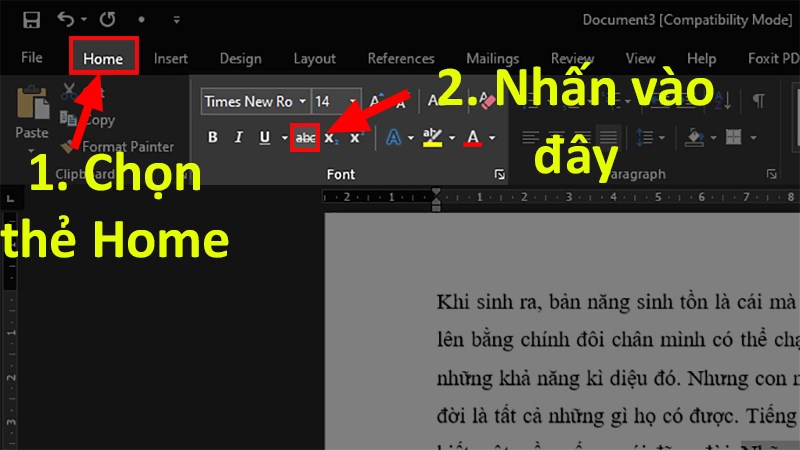800x450 pixels.
Task: Click the Copy icon in Clipboard group
Action: tap(68, 118)
